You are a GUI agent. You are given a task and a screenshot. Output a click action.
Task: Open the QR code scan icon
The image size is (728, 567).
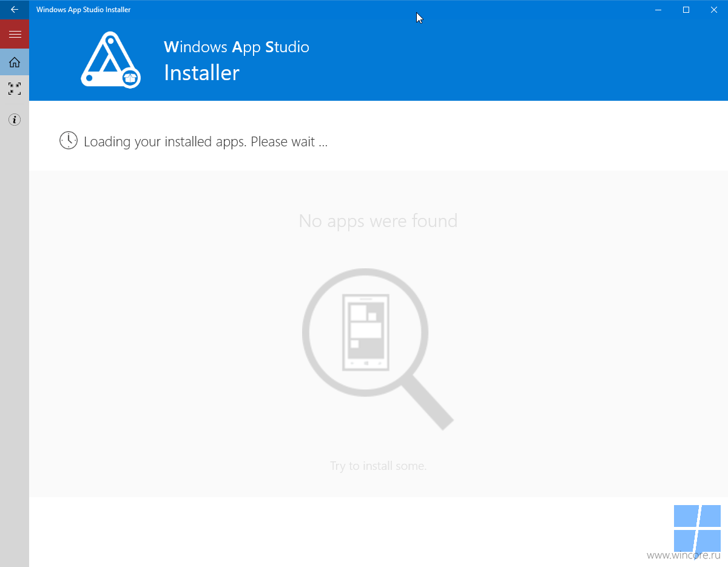tap(15, 89)
